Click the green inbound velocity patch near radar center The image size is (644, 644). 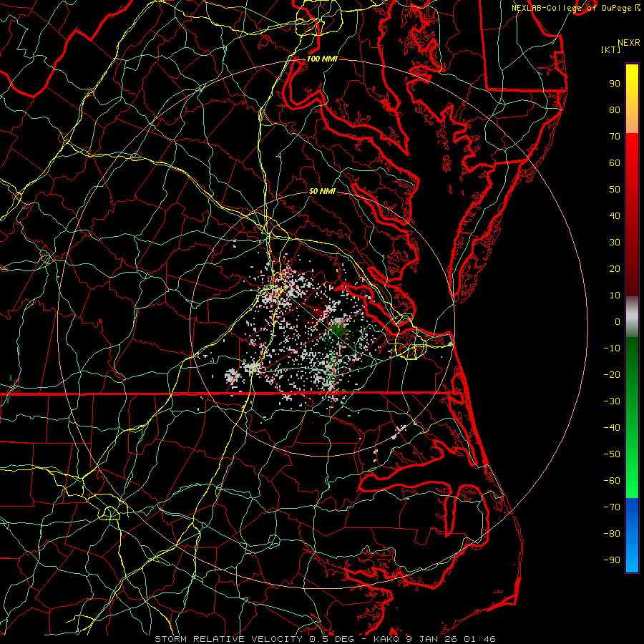[x=338, y=329]
